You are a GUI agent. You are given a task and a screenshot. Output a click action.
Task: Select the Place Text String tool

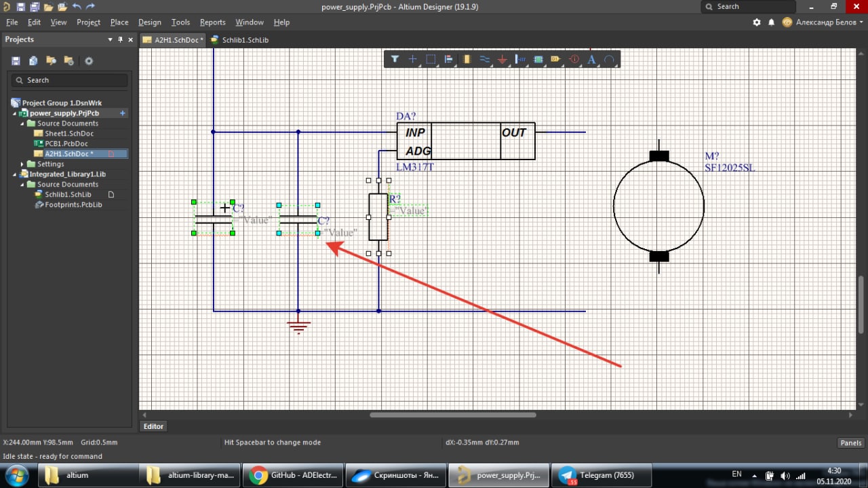pyautogui.click(x=591, y=60)
